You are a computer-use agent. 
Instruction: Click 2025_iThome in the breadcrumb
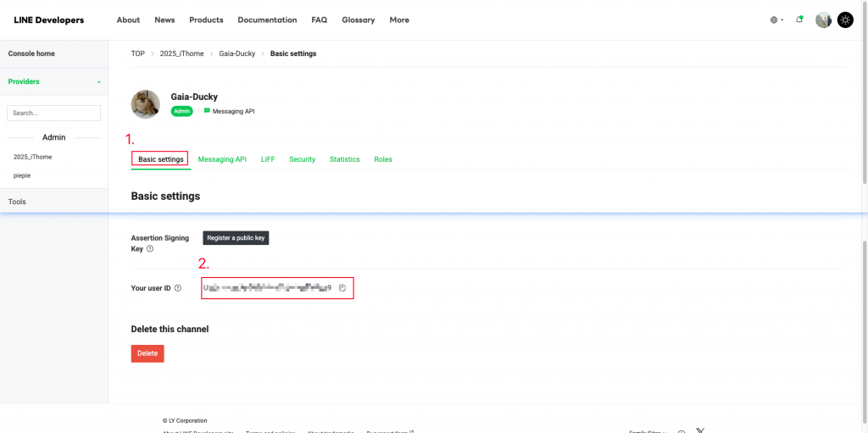pyautogui.click(x=181, y=53)
